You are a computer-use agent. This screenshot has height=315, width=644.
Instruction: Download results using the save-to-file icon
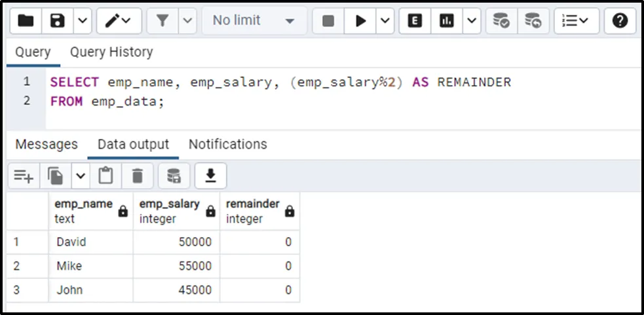click(x=210, y=176)
